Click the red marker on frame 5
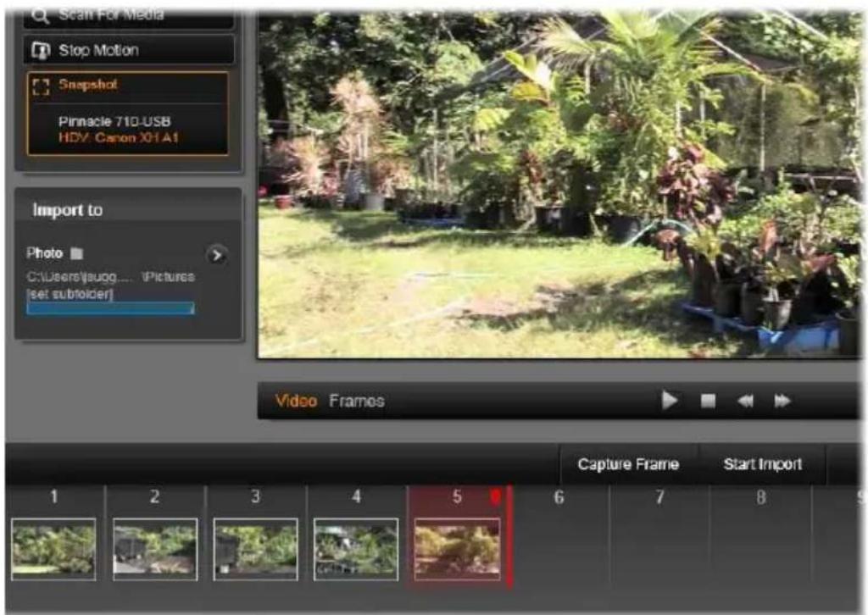 coord(496,496)
